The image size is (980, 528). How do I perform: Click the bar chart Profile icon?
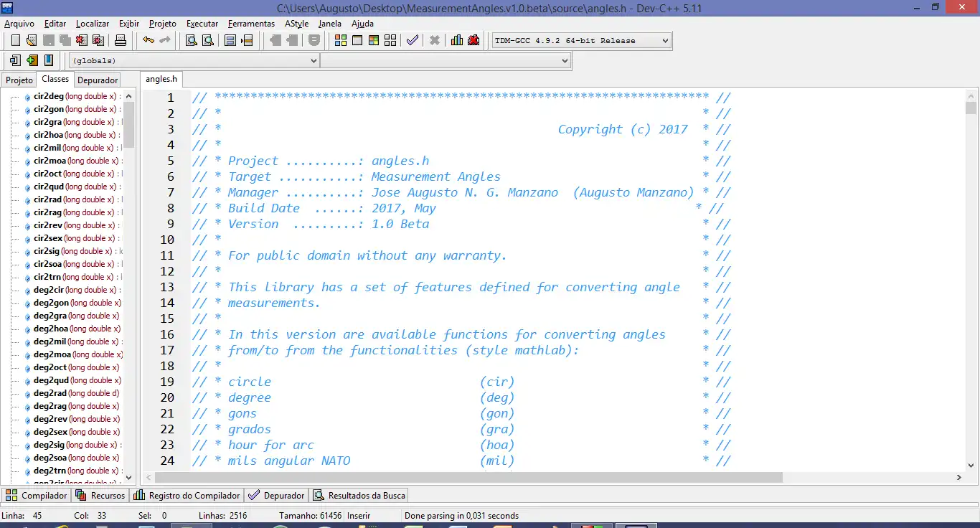pyautogui.click(x=457, y=40)
